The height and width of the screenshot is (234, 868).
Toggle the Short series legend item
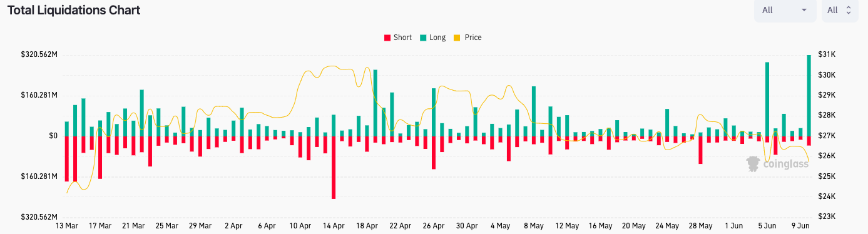coord(398,38)
